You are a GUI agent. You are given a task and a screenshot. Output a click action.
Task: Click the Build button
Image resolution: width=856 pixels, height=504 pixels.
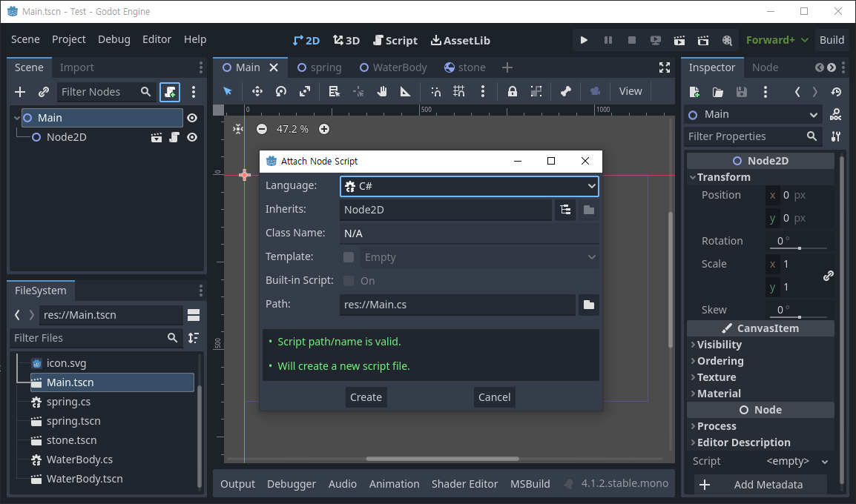pos(832,40)
